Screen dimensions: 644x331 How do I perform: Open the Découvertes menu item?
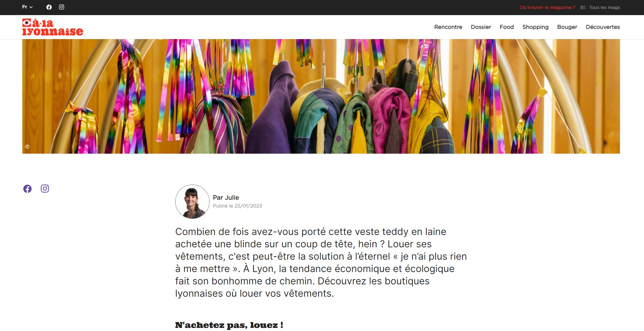coord(603,27)
